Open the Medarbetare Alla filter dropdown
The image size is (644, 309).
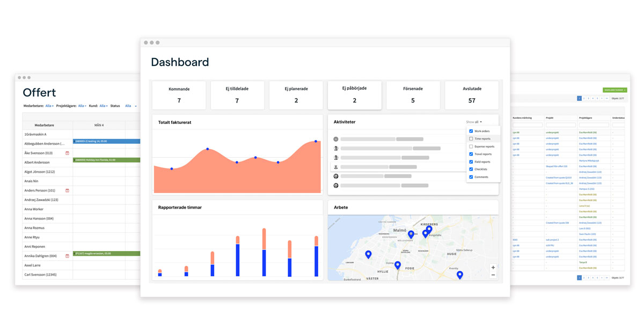[x=49, y=106]
